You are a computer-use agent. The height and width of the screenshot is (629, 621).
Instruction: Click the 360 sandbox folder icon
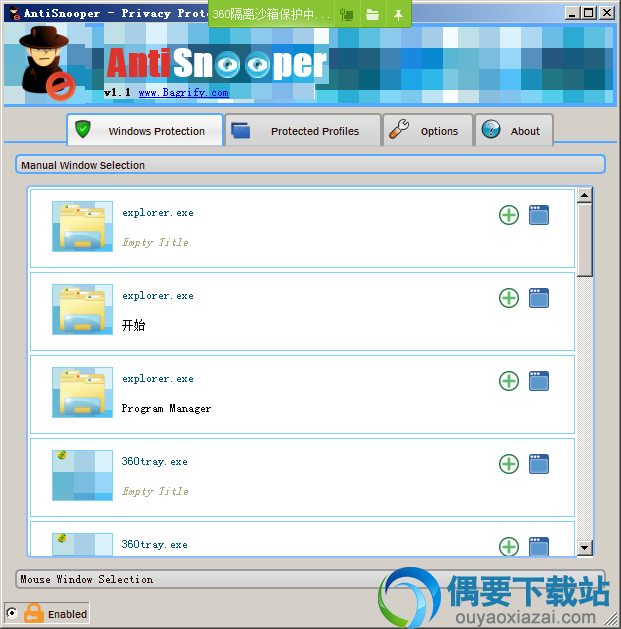tap(372, 15)
